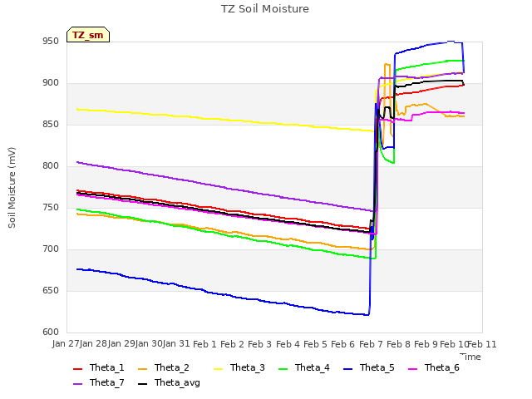Click the Theta_6 legend label
Viewport: 532px width, 399px height.
[441, 367]
